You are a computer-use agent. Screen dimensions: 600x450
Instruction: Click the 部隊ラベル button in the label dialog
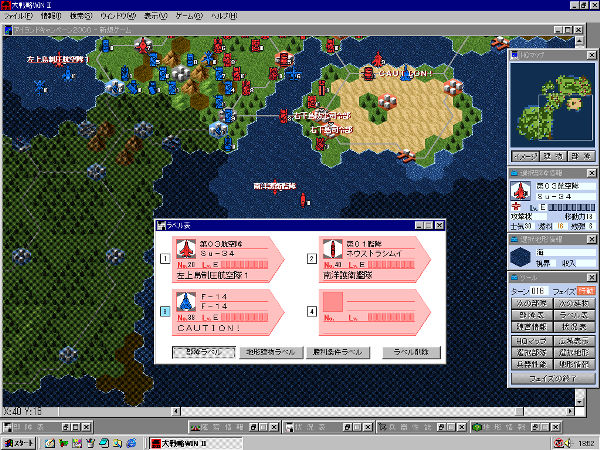click(x=204, y=352)
